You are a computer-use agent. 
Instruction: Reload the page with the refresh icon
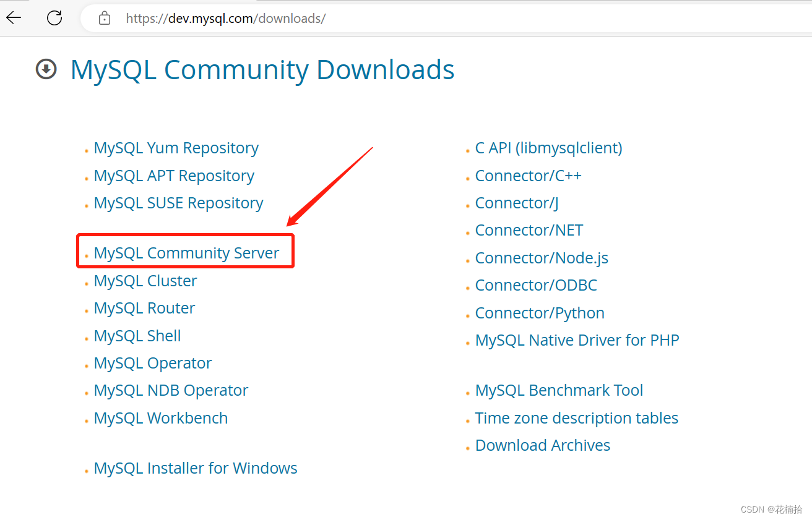(x=54, y=18)
